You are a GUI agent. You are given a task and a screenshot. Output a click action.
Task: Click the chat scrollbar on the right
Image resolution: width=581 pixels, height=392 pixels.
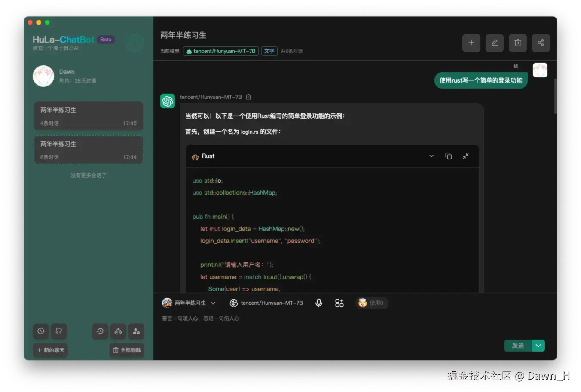pyautogui.click(x=555, y=96)
